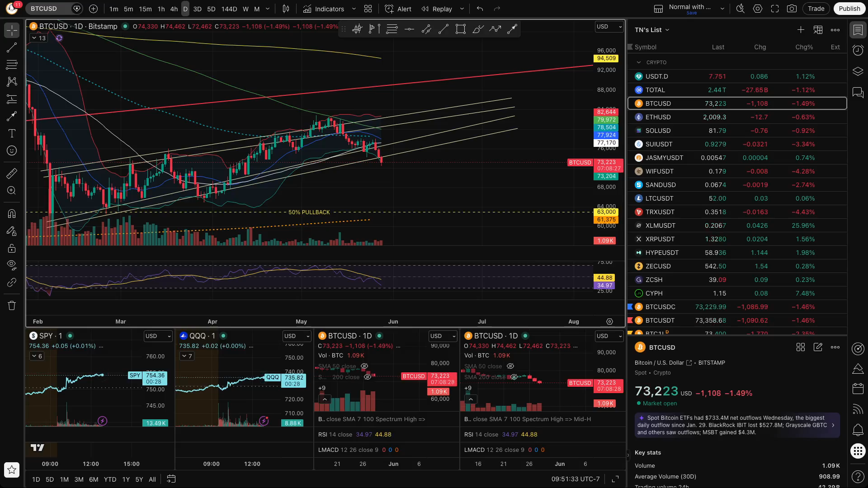868x488 pixels.
Task: Set the range to 6M
Action: [x=94, y=479]
